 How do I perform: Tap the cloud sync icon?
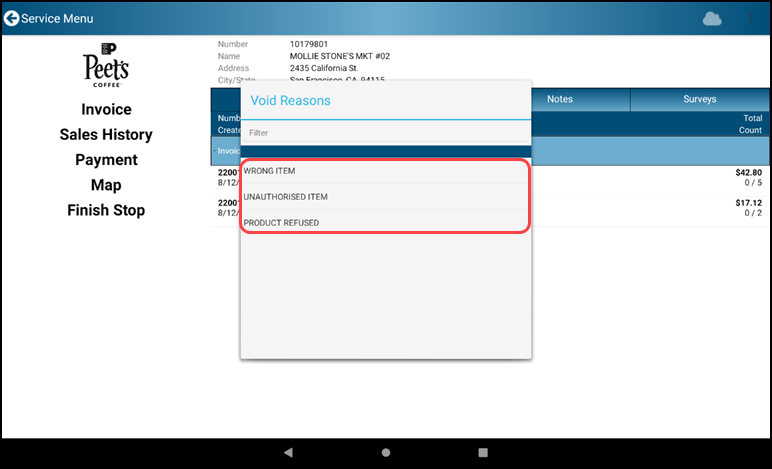(711, 19)
